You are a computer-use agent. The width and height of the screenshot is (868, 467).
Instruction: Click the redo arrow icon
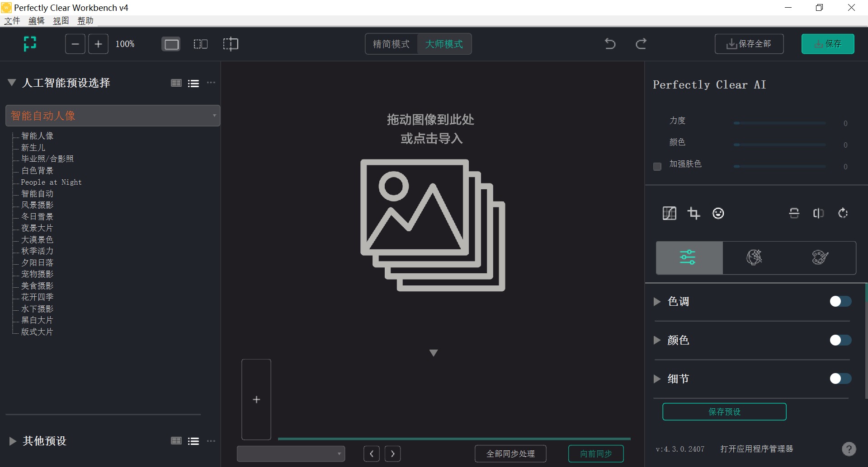point(641,44)
